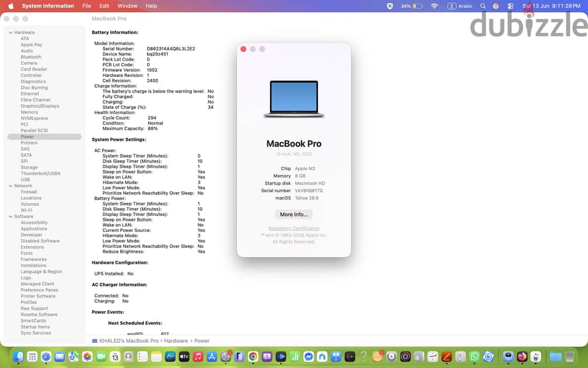The height and width of the screenshot is (368, 588).
Task: Close the About MacBook Pro window
Action: pyautogui.click(x=243, y=49)
